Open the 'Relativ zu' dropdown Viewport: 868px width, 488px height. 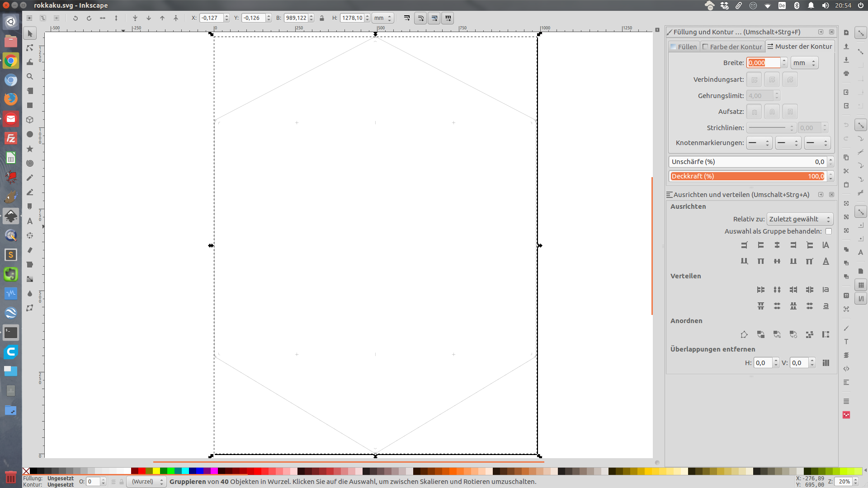[800, 219]
